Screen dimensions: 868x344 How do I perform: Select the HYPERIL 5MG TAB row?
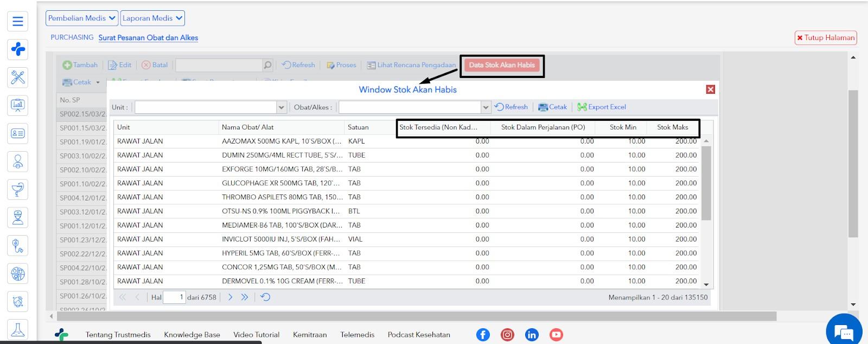(x=407, y=254)
